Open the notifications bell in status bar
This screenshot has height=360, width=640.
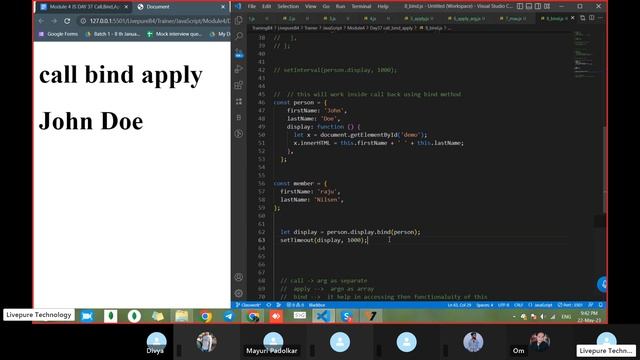tap(601, 305)
